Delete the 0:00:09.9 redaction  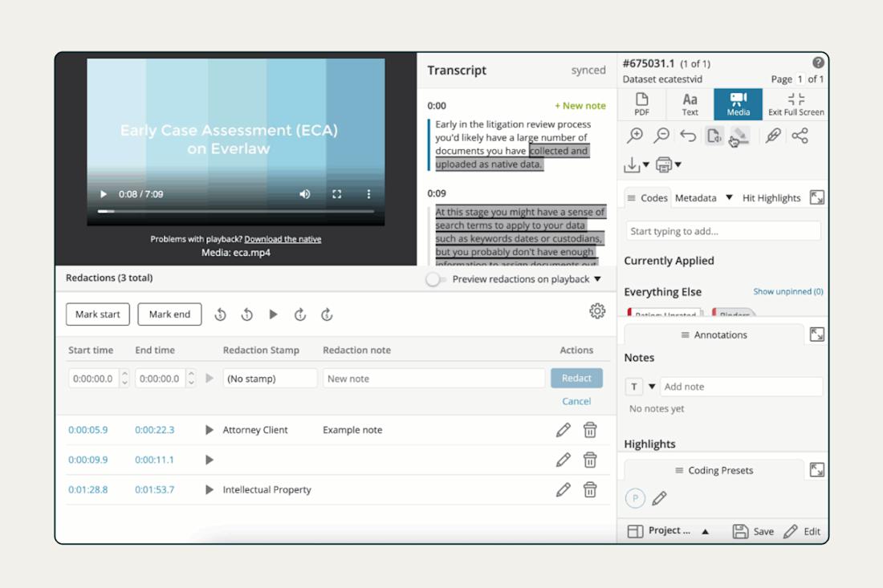590,460
